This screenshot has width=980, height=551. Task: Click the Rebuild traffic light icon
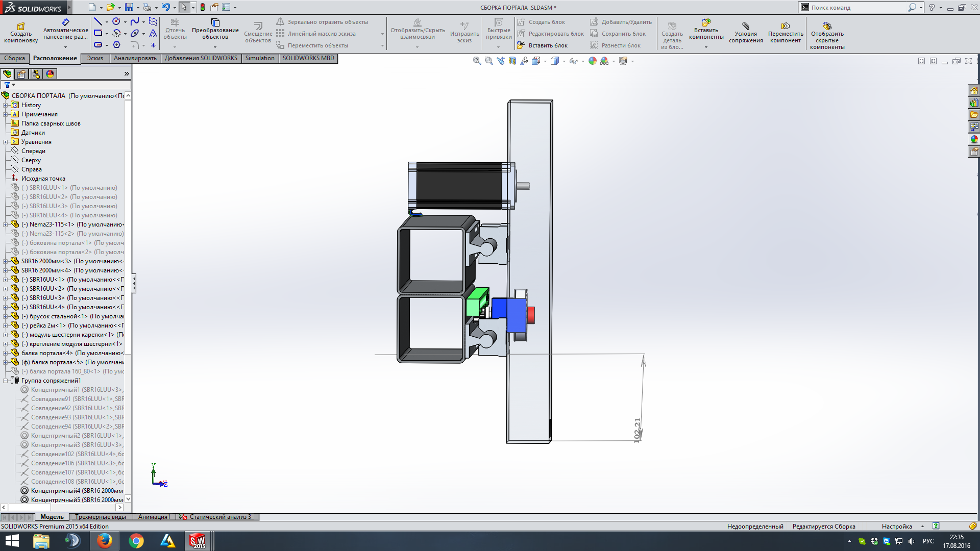coord(203,7)
